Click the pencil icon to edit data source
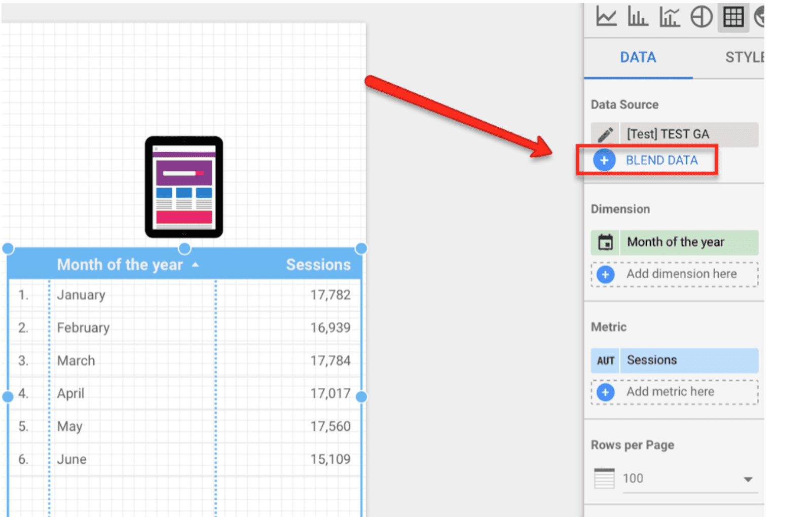812x517 pixels. click(x=605, y=134)
